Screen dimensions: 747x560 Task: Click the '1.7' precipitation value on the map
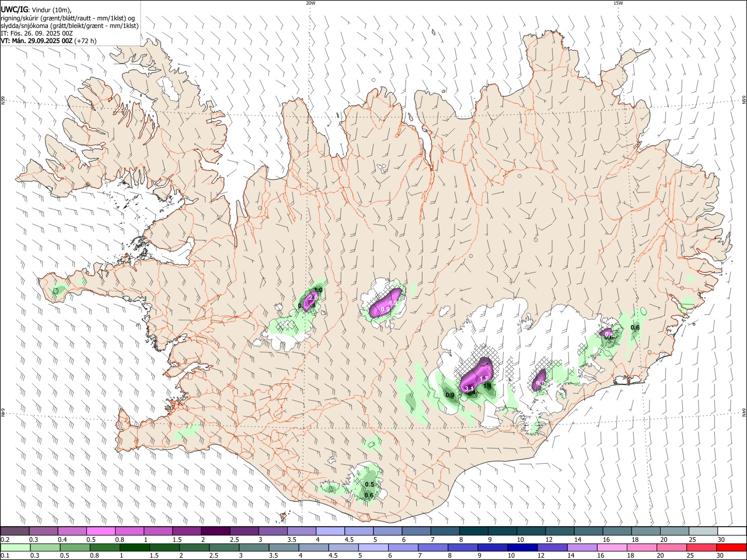pyautogui.click(x=484, y=379)
